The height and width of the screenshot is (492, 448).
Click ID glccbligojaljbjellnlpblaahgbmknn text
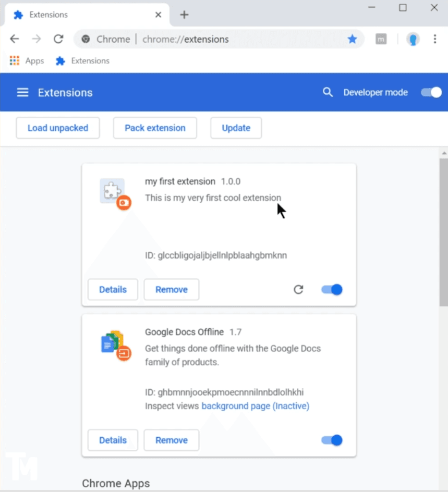pos(216,255)
